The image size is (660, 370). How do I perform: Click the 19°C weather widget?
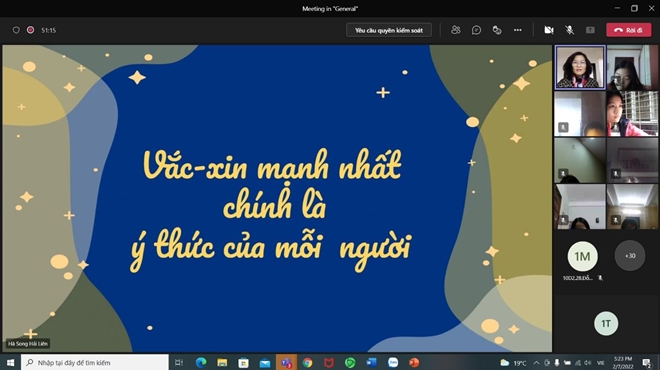coord(513,363)
